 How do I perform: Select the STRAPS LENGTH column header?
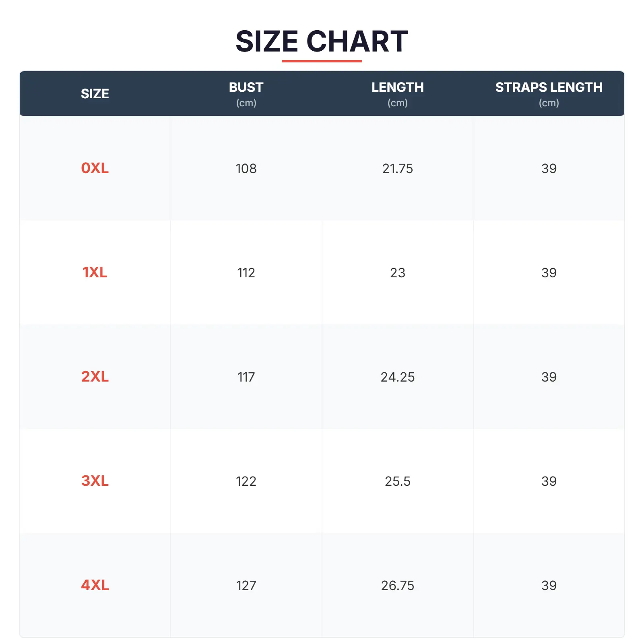pos(549,87)
